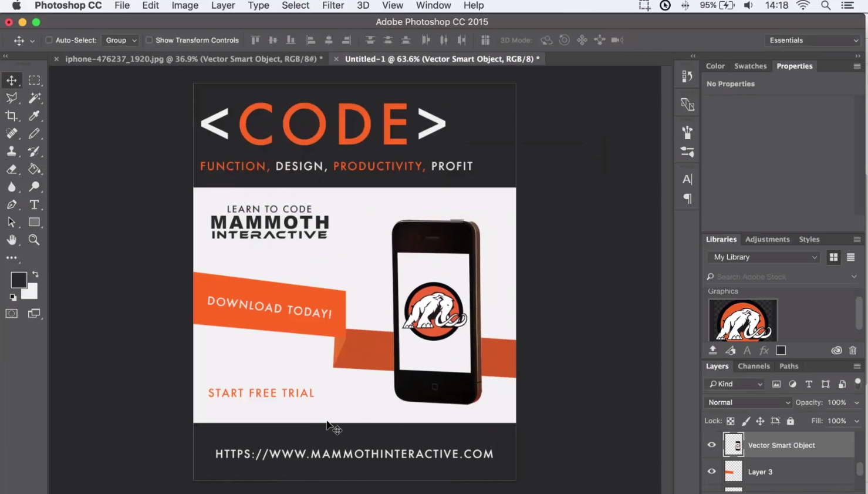Select the Brush tool
This screenshot has height=494, width=868.
click(35, 133)
